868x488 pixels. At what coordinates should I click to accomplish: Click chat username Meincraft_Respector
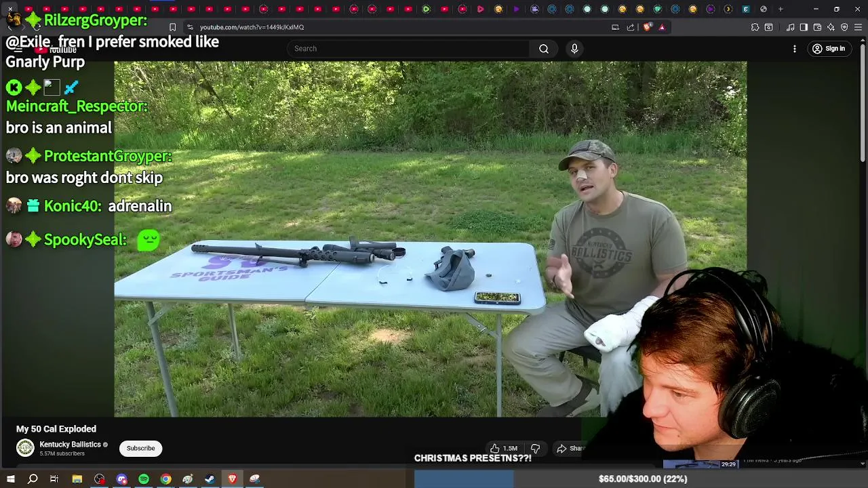pyautogui.click(x=77, y=106)
